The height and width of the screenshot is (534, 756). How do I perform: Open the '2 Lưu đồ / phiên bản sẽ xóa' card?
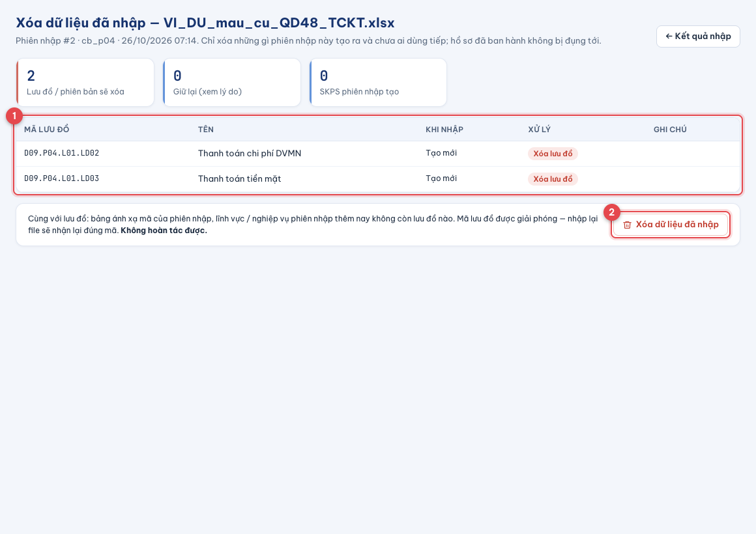point(85,83)
